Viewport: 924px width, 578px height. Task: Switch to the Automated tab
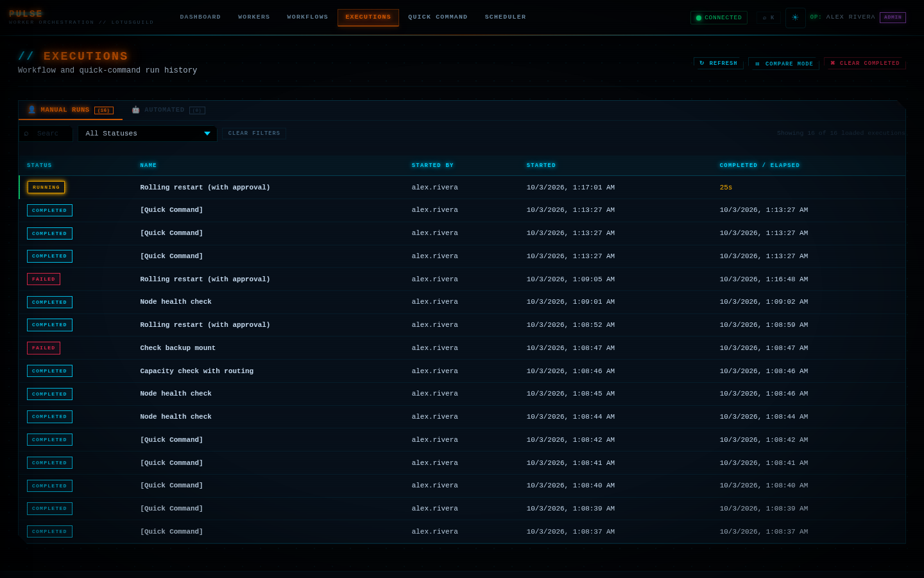pos(168,110)
